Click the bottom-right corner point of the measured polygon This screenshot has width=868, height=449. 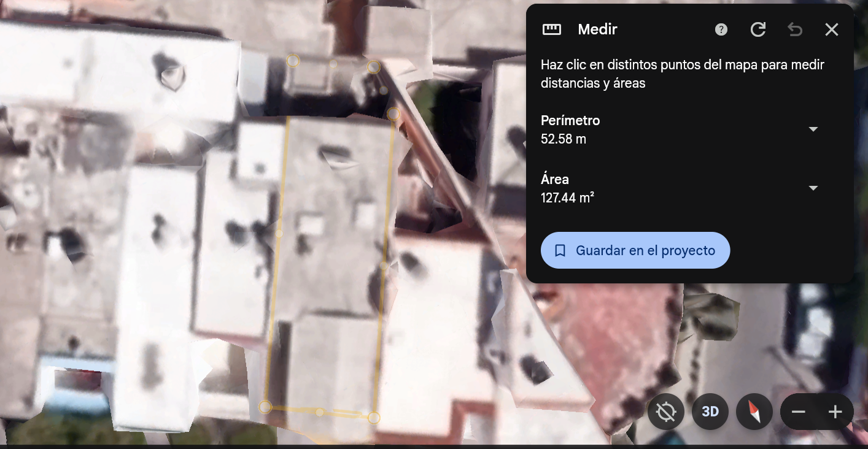coord(374,418)
